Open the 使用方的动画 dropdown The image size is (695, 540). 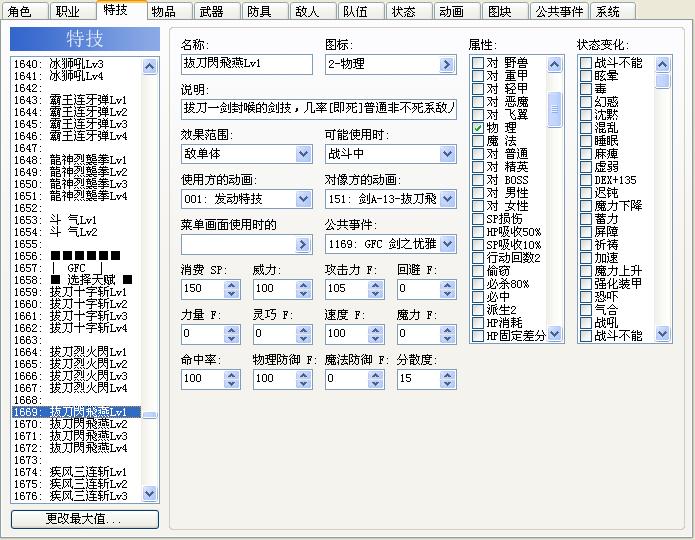(x=303, y=199)
